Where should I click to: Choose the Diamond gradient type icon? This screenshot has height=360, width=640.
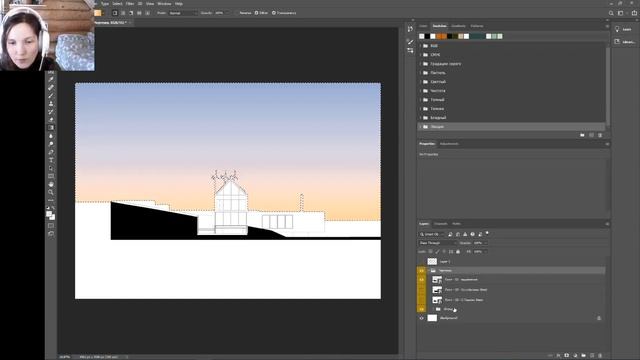[x=147, y=13]
